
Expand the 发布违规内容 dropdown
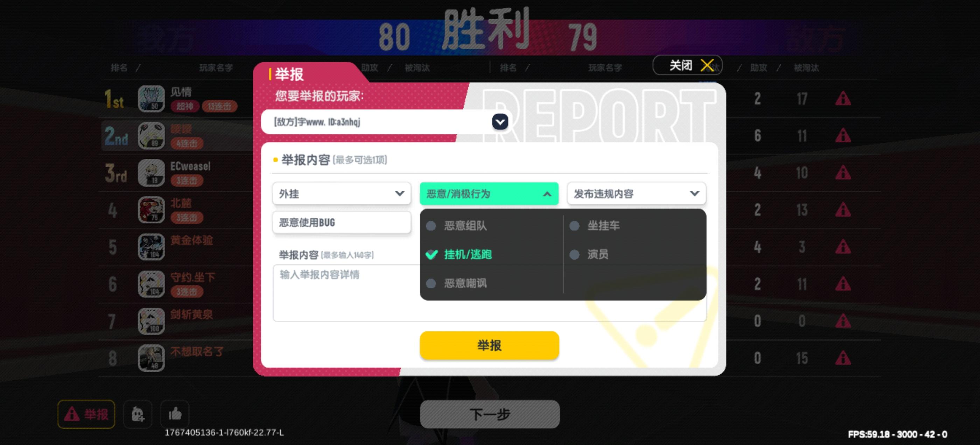click(636, 193)
